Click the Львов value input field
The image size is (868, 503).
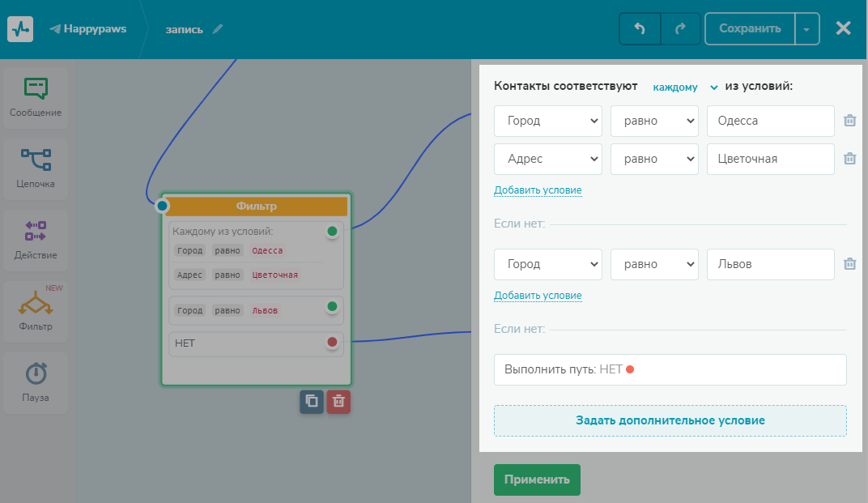771,264
